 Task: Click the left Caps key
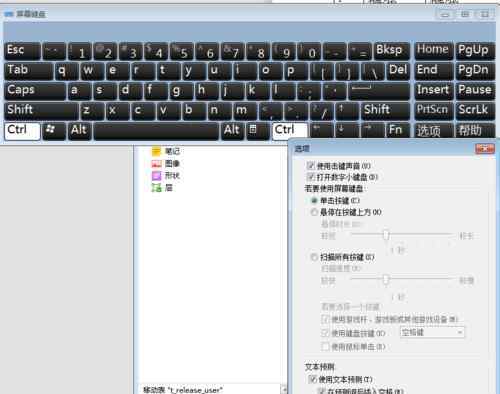35,91
